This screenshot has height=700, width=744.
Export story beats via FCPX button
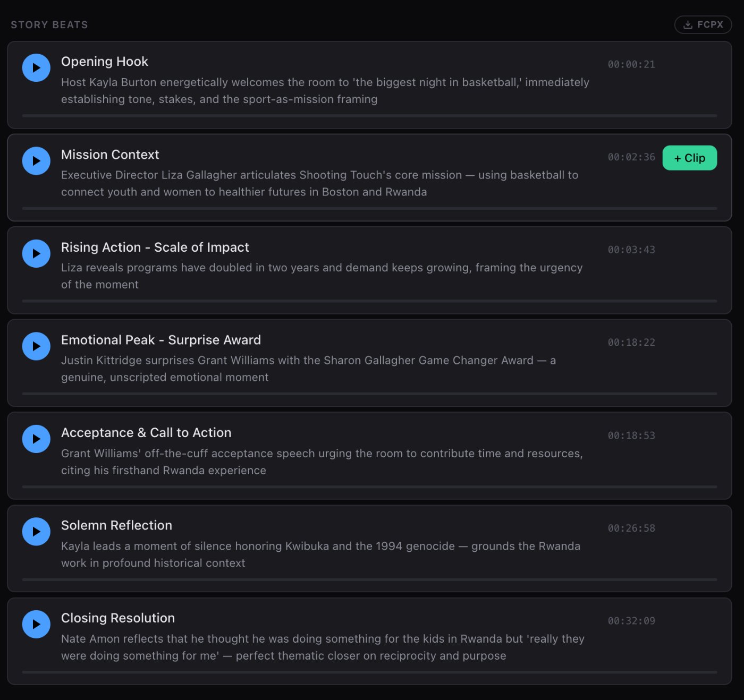click(703, 24)
